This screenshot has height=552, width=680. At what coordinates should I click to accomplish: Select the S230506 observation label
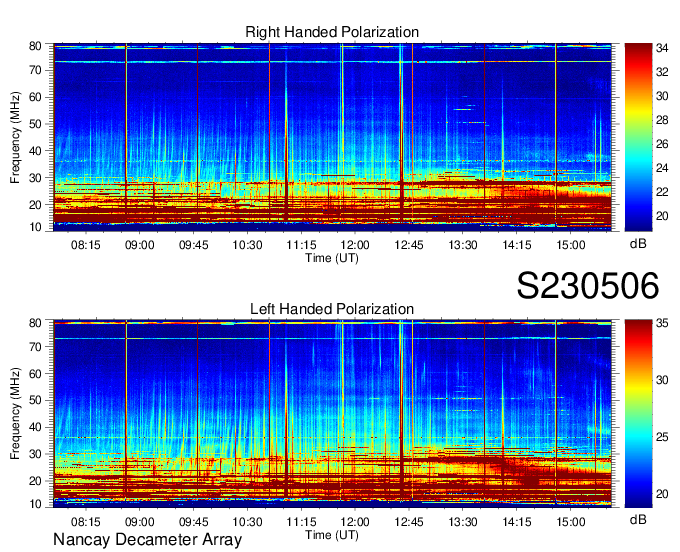coord(588,286)
